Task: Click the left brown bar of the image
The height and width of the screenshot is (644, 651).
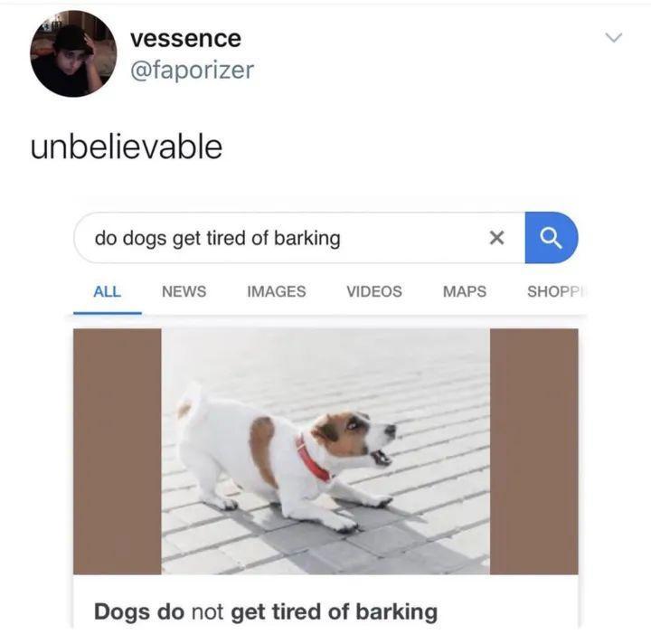Action: [x=117, y=451]
